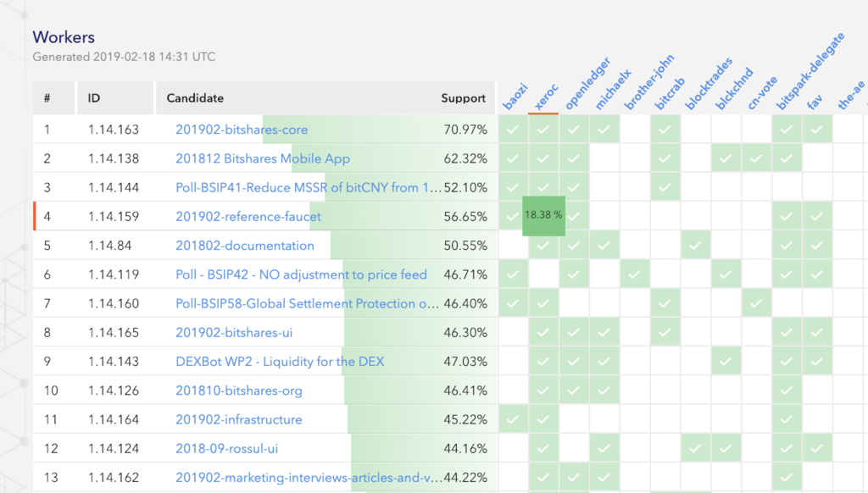Image resolution: width=868 pixels, height=493 pixels.
Task: Select bitcrab's checkmark on the Poll-BSIP41 row
Action: coord(665,187)
